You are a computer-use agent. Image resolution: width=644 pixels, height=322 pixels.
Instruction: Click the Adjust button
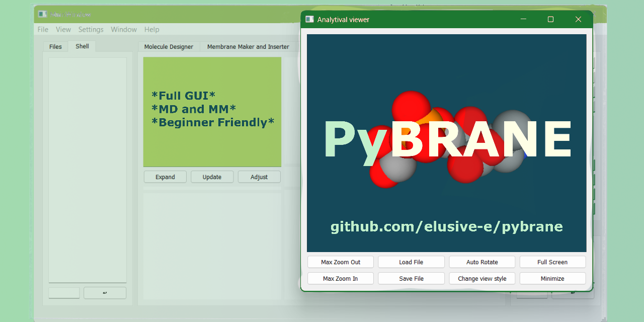coord(259,177)
